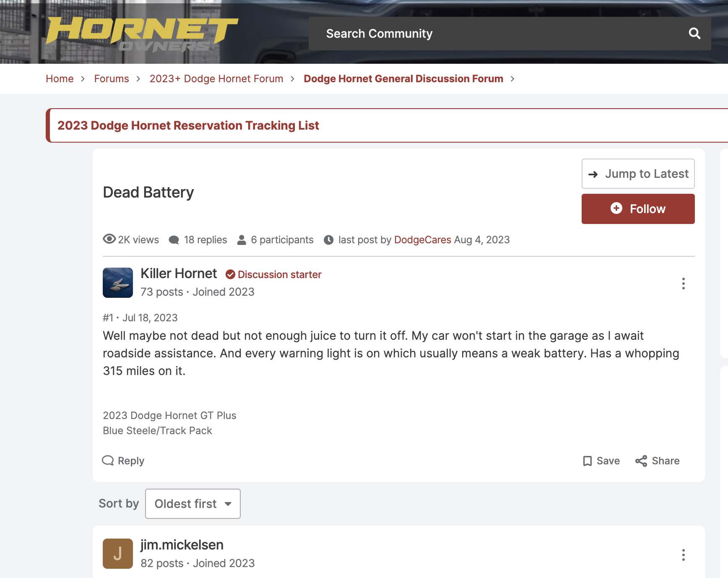Open Killer Hornet post options menu
The image size is (728, 578).
[683, 284]
